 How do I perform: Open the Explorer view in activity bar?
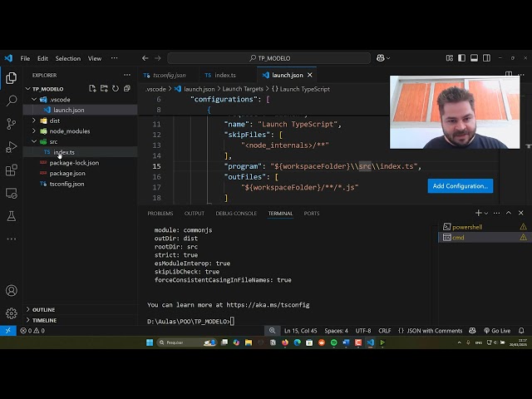(11, 78)
